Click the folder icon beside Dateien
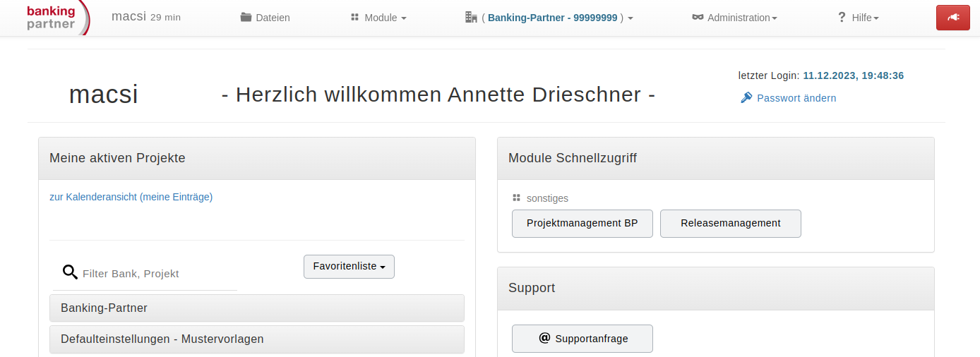This screenshot has width=980, height=357. click(x=246, y=18)
